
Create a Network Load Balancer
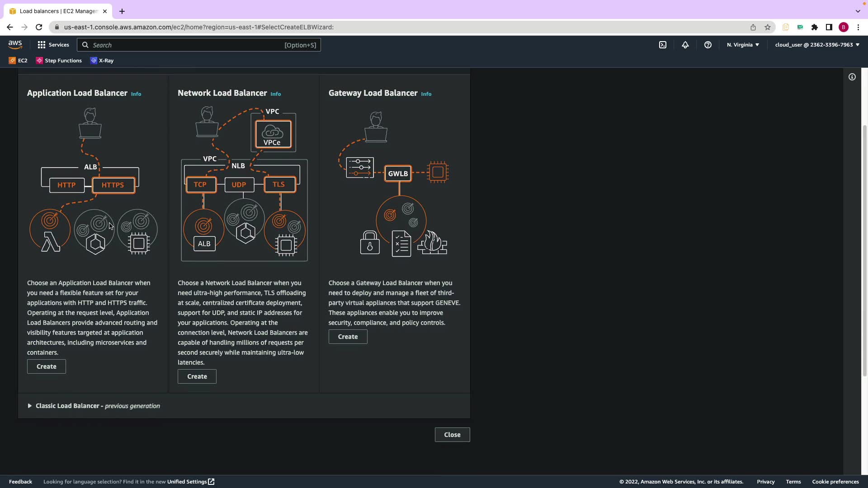click(197, 376)
